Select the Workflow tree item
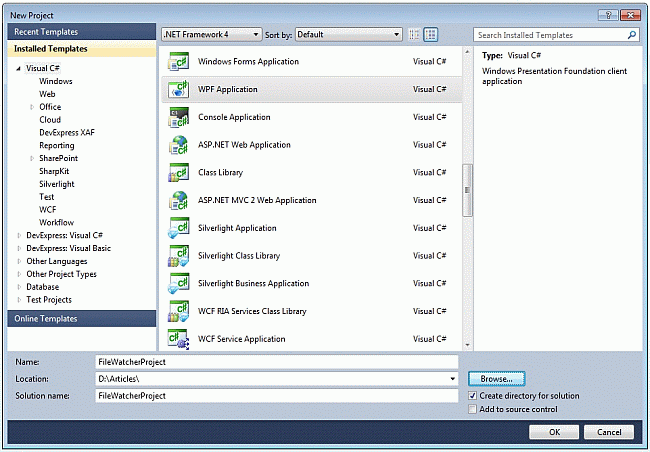650x452 pixels. (x=56, y=223)
